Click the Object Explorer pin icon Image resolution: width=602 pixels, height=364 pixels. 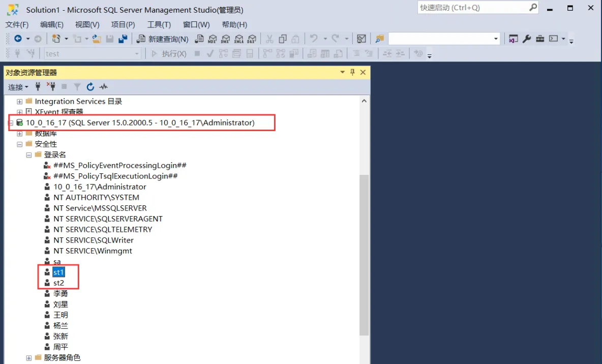(x=352, y=72)
